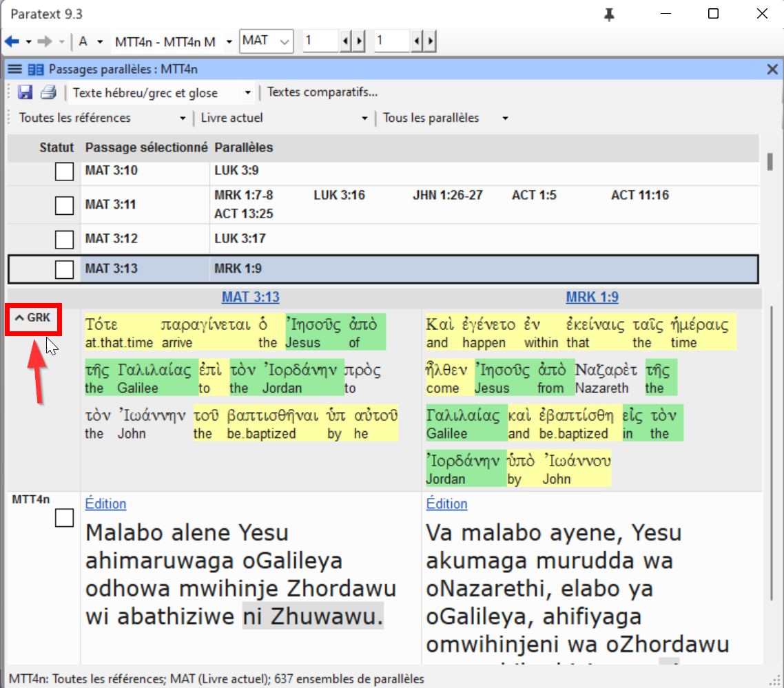Increase verse with right stepper arrow
Image resolution: width=784 pixels, height=688 pixels.
tap(430, 41)
